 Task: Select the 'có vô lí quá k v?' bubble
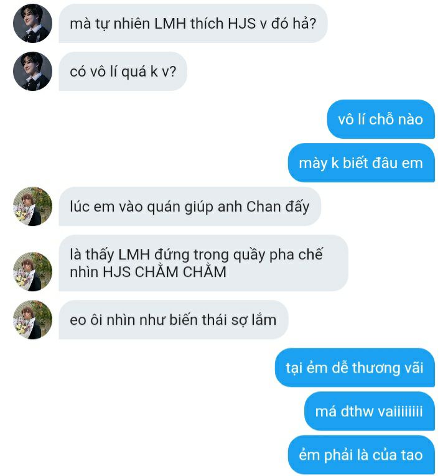[x=123, y=72]
